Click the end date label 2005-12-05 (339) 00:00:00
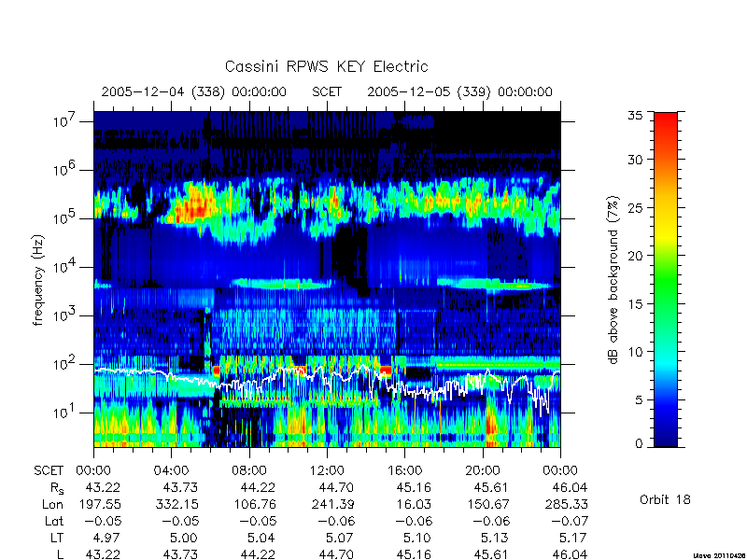This screenshot has width=747, height=560. click(x=459, y=91)
